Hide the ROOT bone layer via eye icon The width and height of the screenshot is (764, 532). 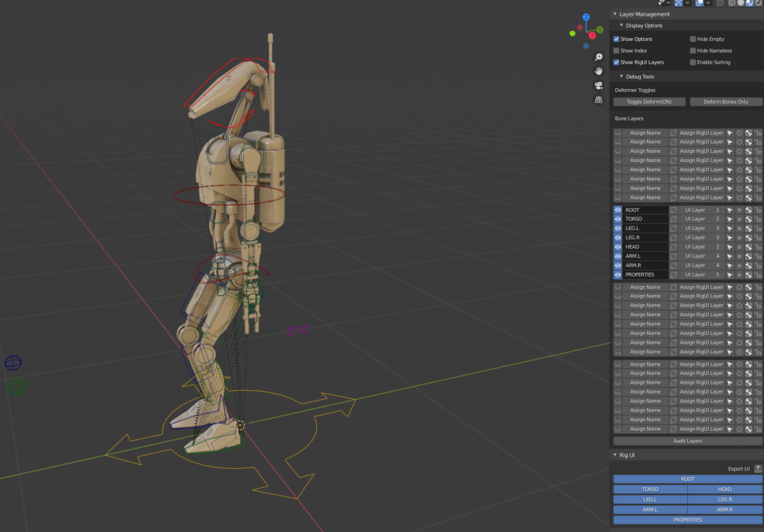(x=617, y=210)
